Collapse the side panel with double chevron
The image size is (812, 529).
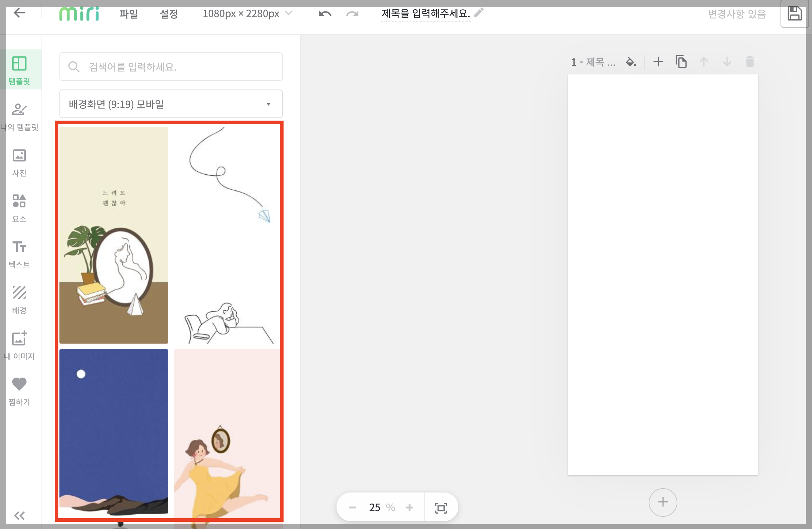coord(19,515)
